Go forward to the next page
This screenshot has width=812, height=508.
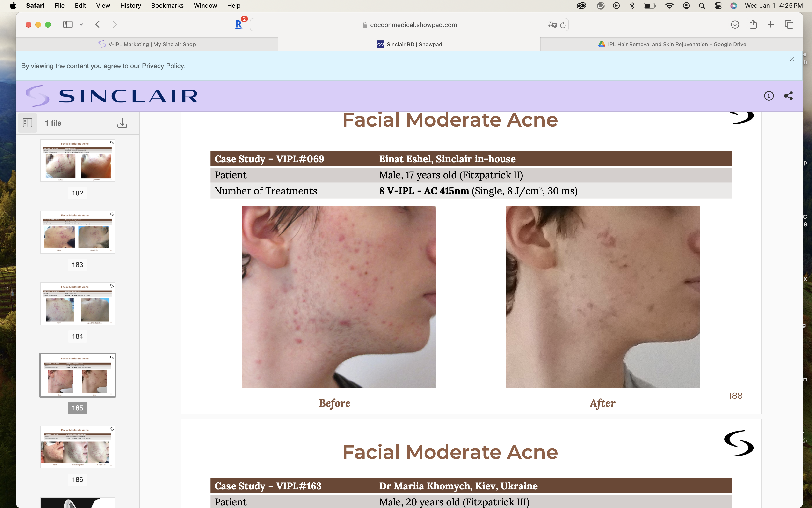pos(115,24)
